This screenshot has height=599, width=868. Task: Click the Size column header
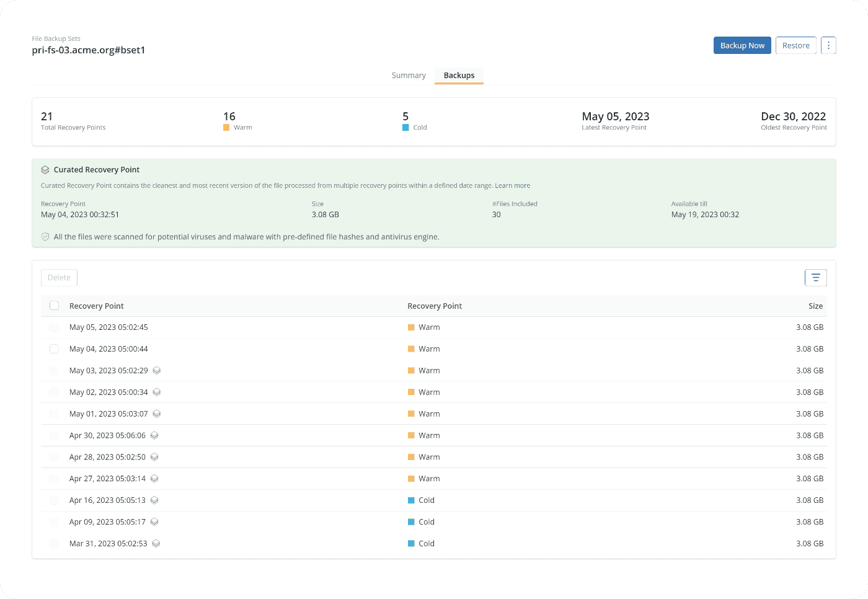[815, 306]
